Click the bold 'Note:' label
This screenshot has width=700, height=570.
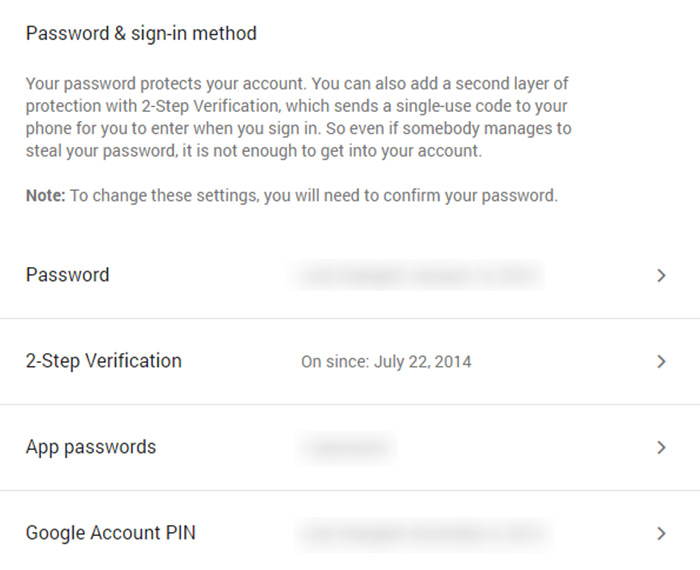tap(46, 196)
